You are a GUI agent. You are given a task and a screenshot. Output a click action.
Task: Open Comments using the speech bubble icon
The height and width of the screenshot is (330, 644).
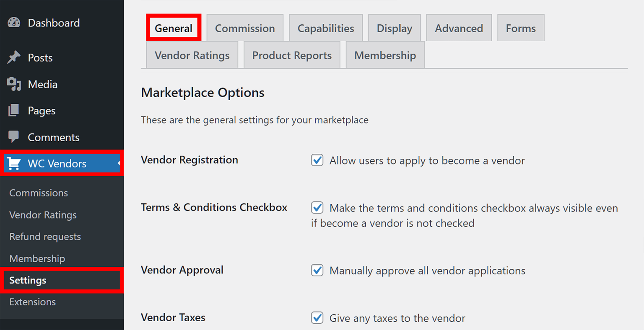click(14, 137)
